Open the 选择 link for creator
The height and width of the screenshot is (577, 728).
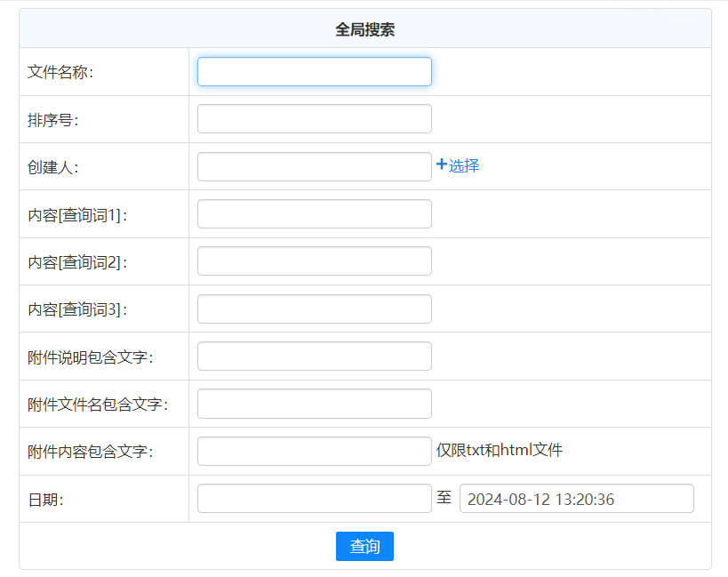[x=464, y=165]
